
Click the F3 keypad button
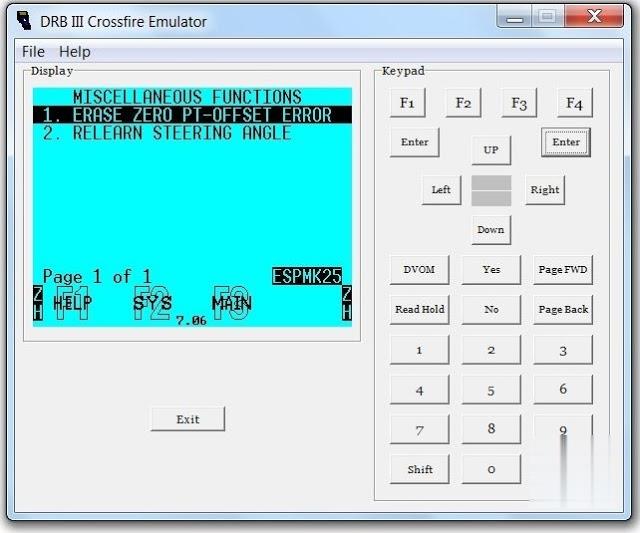pyautogui.click(x=519, y=103)
